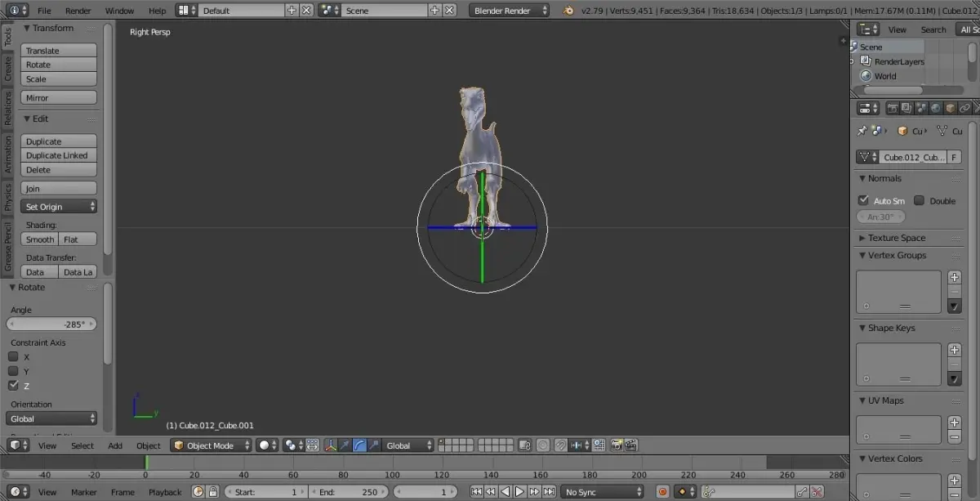This screenshot has height=501, width=980.
Task: Open the No Sync playback dropdown
Action: coord(603,492)
